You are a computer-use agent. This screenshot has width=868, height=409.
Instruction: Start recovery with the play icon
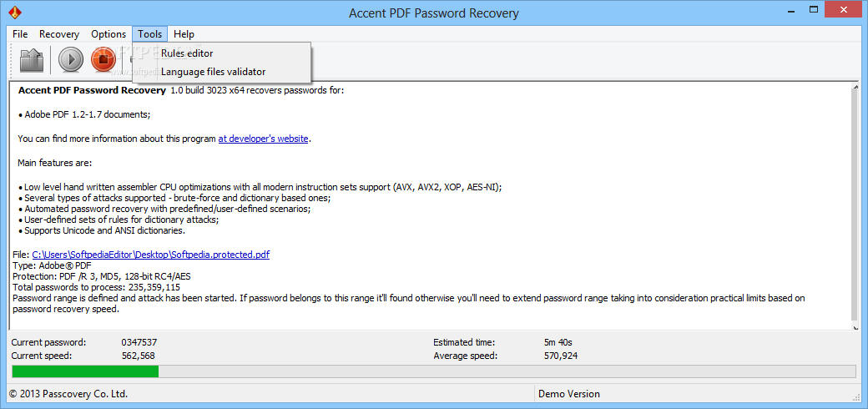71,60
